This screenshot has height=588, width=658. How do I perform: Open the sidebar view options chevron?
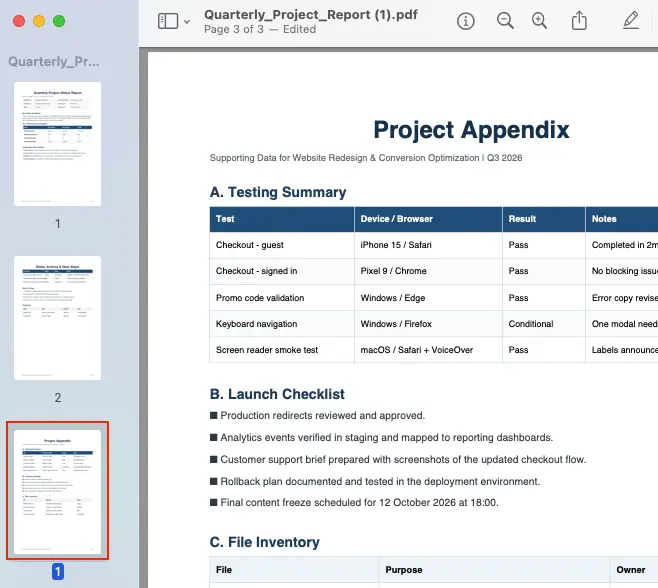pyautogui.click(x=187, y=21)
